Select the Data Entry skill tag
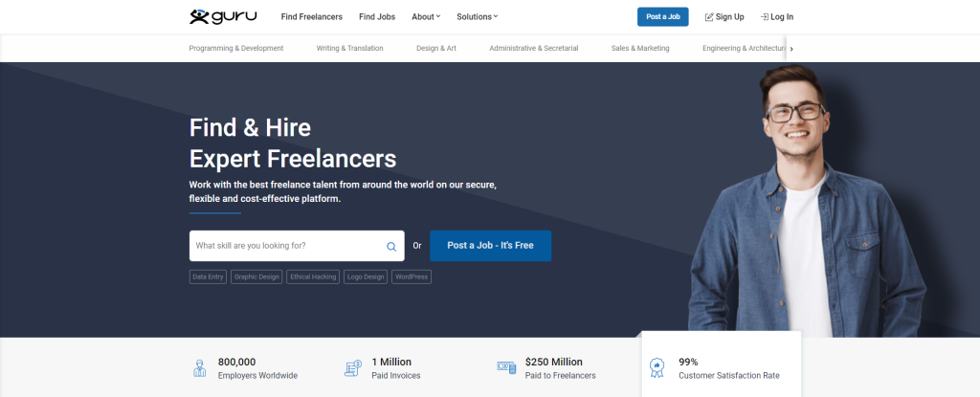Screen dimensions: 980x397 208,277
